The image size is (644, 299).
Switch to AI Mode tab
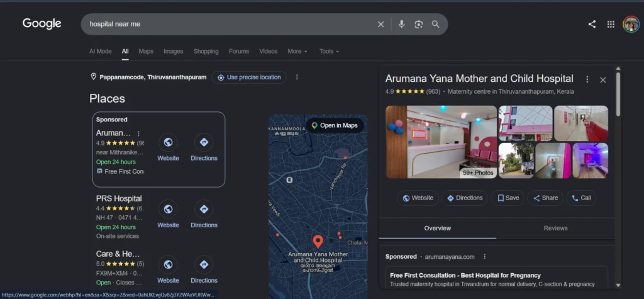100,52
